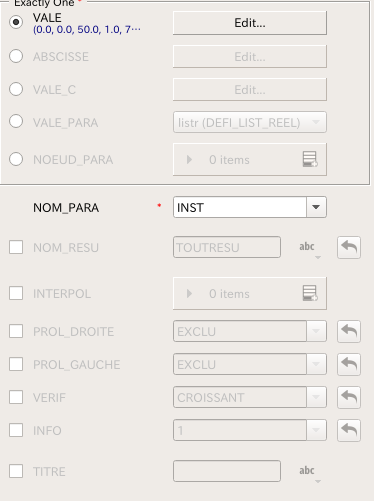This screenshot has width=374, height=501.
Task: Click abc type icon next to NOM_RESU
Action: click(309, 249)
